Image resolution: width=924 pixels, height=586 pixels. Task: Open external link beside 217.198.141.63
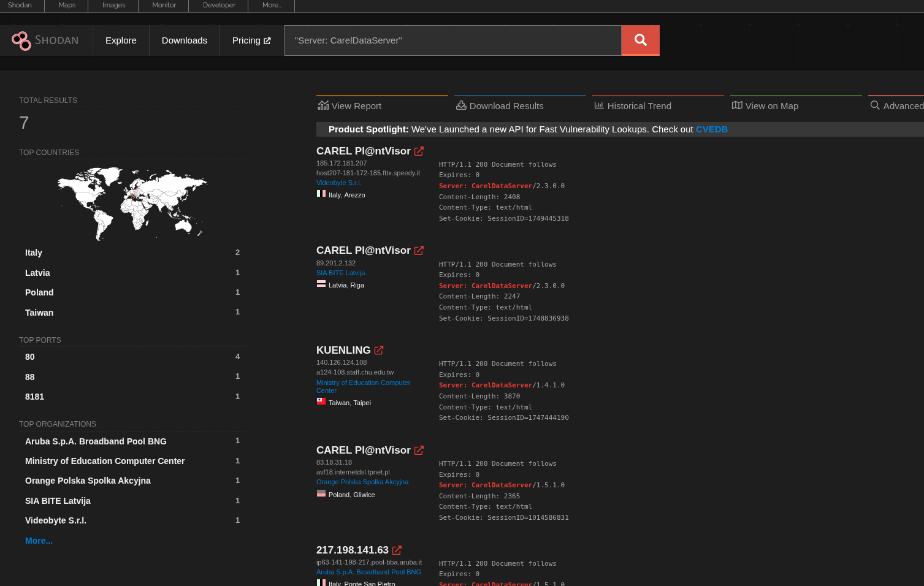[396, 550]
